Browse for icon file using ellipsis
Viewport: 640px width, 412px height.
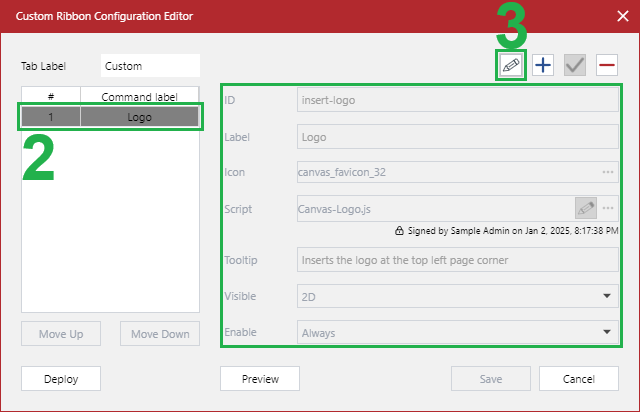pyautogui.click(x=607, y=172)
